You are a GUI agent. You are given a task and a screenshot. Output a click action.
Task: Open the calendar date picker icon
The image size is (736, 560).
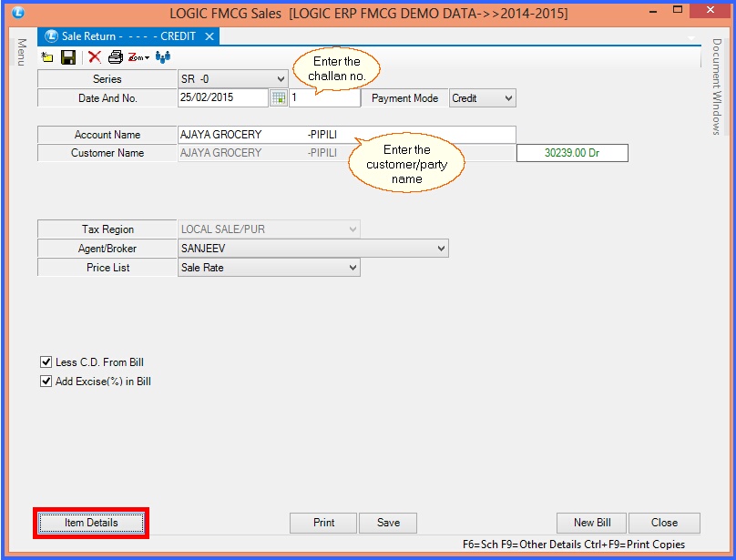279,98
